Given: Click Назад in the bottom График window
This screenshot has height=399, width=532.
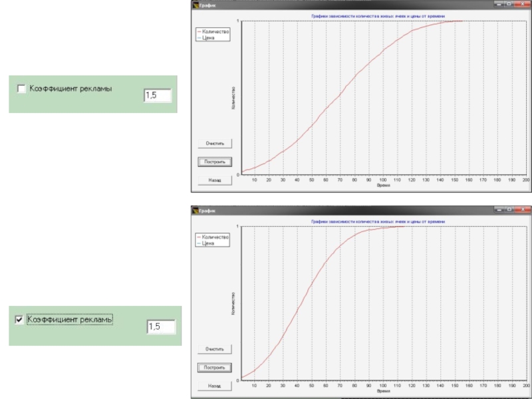Looking at the screenshot, I should tap(214, 386).
